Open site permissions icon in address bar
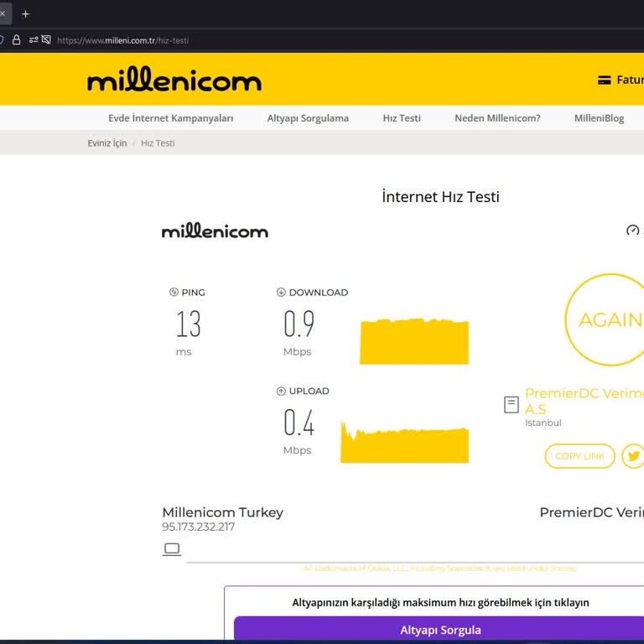The width and height of the screenshot is (644, 644). coord(34,40)
